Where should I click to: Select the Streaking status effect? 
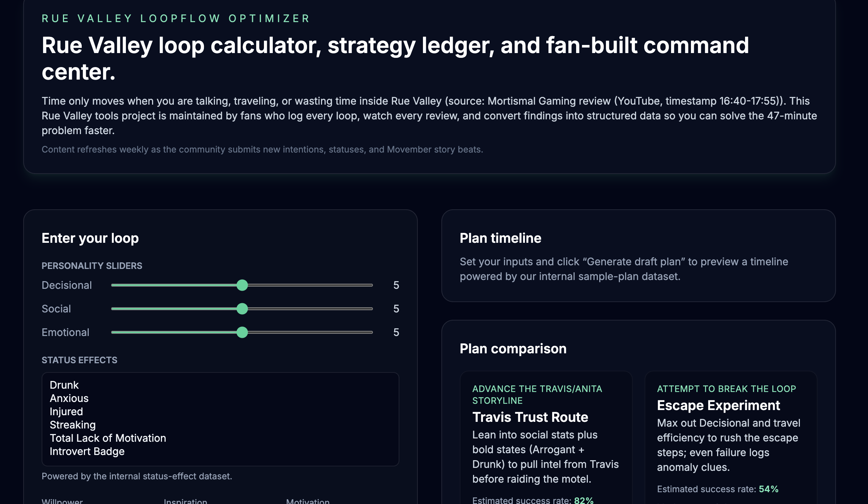[73, 424]
